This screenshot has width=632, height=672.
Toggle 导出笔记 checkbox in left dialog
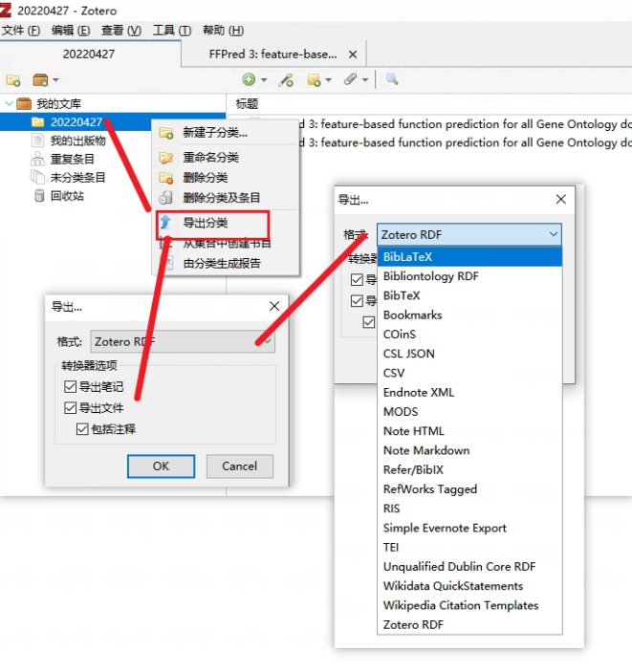coord(71,386)
